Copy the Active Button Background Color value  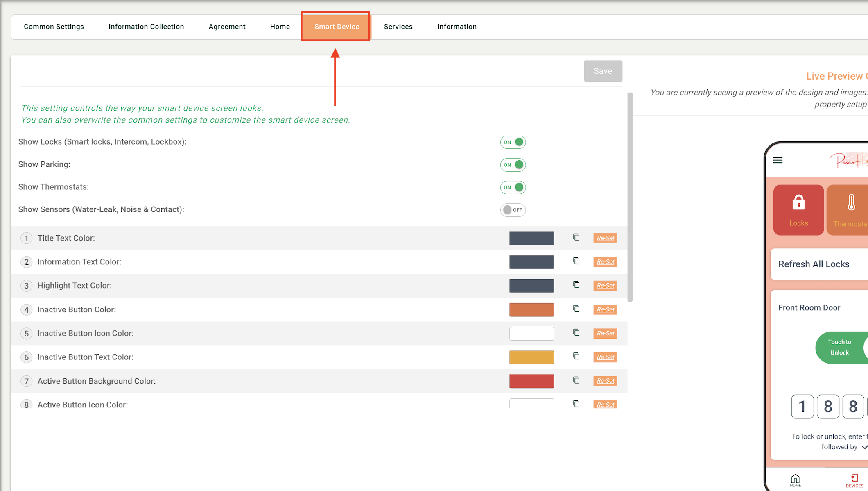point(576,380)
